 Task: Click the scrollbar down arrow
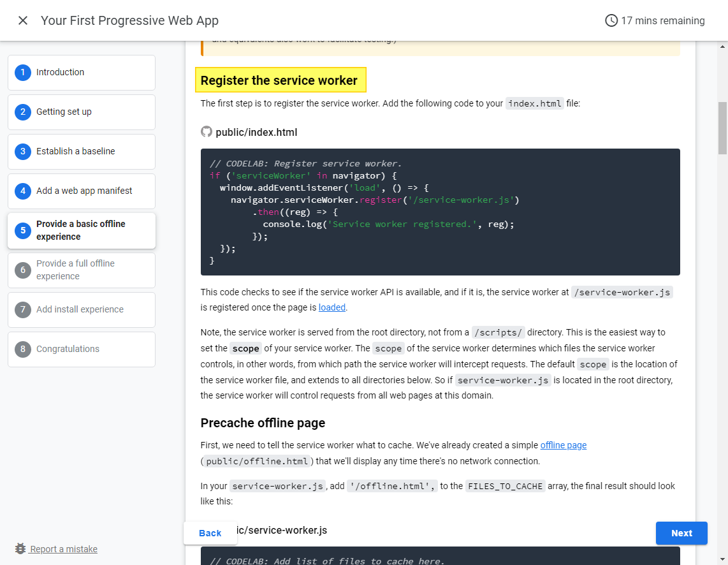point(722,559)
